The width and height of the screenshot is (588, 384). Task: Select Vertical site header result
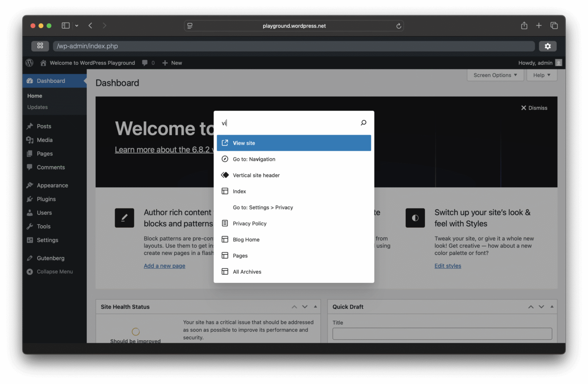(294, 175)
